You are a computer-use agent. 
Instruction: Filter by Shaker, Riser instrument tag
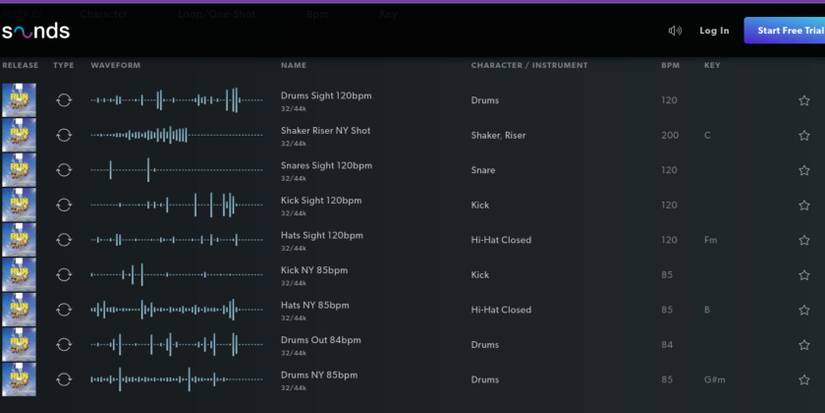coord(498,135)
